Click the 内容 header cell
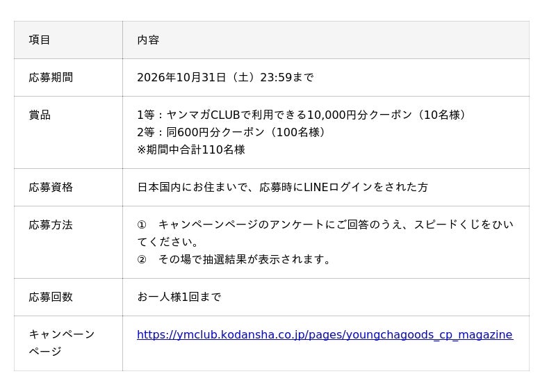Screen dimensions: 556x392 tap(326, 40)
